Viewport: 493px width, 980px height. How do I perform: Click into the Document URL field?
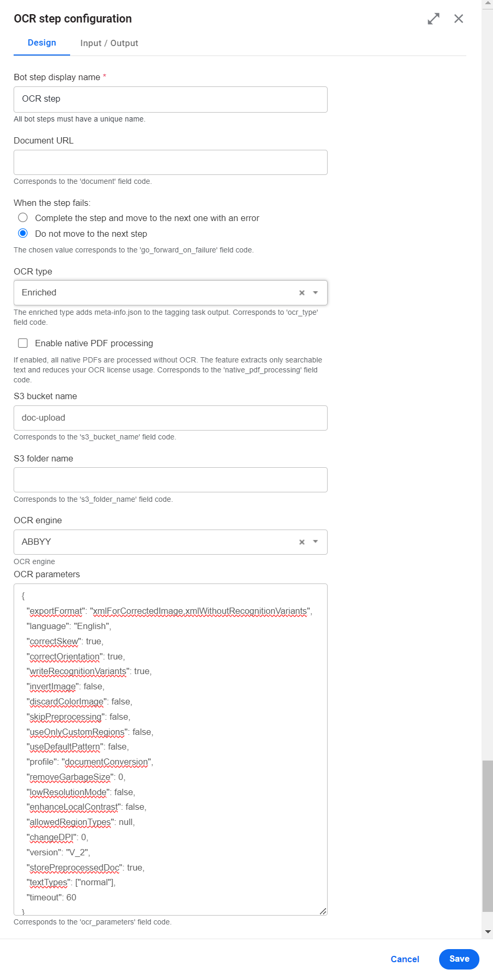[x=171, y=162]
